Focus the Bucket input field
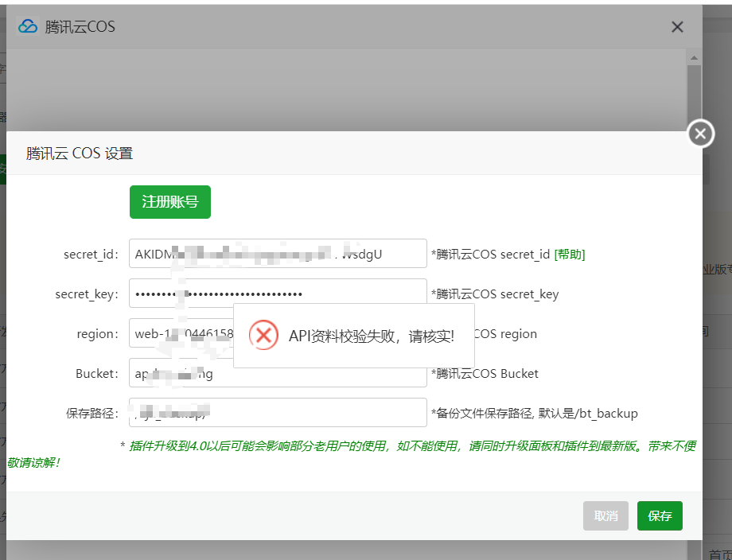 point(278,373)
